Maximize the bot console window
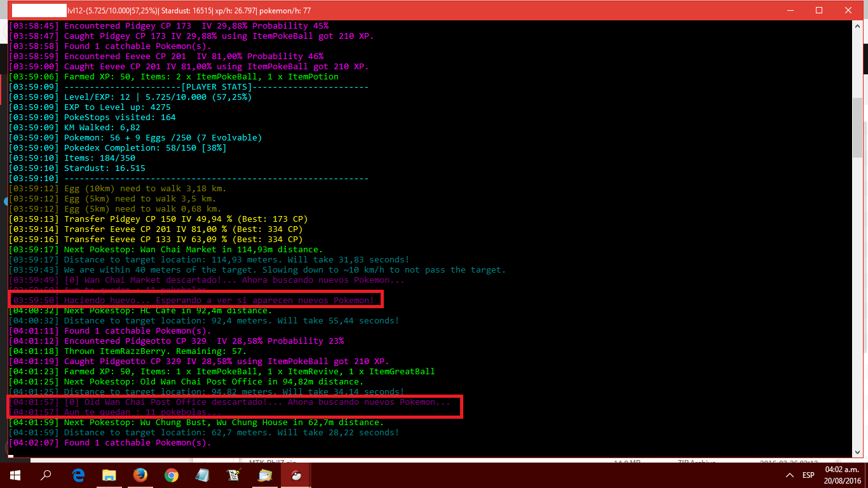 coord(819,11)
